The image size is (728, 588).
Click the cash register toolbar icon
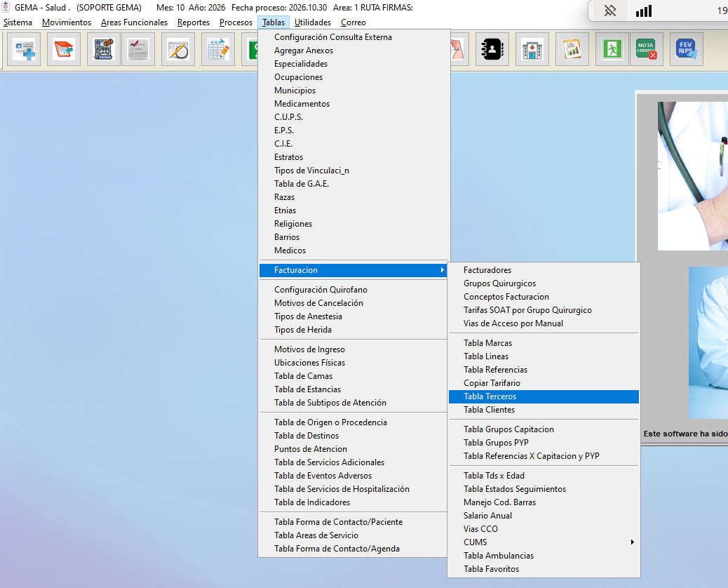[104, 49]
